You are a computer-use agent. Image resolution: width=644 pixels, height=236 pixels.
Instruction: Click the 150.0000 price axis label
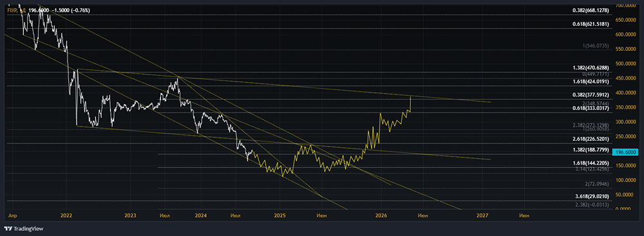[625, 165]
